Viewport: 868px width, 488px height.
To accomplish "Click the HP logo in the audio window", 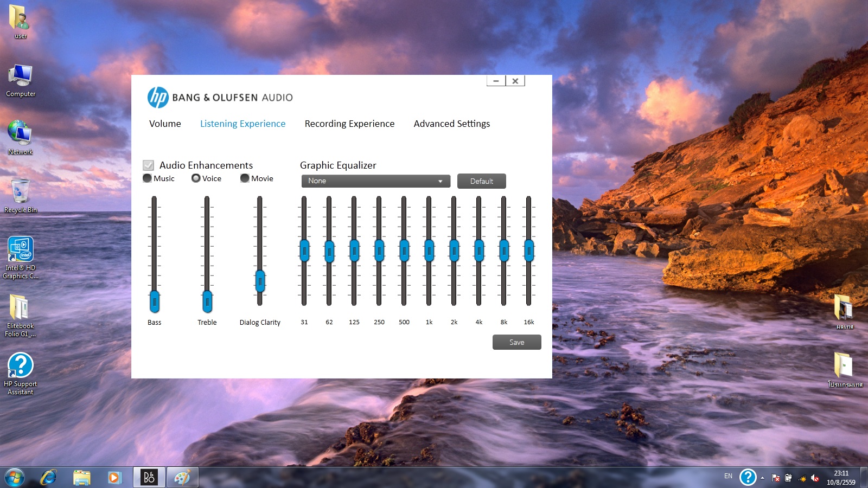I will coord(158,98).
